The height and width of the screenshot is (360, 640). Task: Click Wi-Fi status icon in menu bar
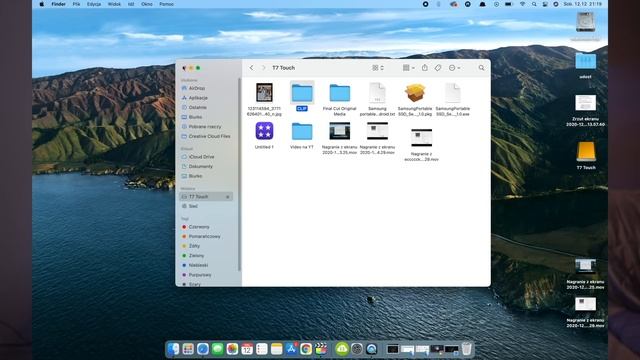click(x=522, y=4)
